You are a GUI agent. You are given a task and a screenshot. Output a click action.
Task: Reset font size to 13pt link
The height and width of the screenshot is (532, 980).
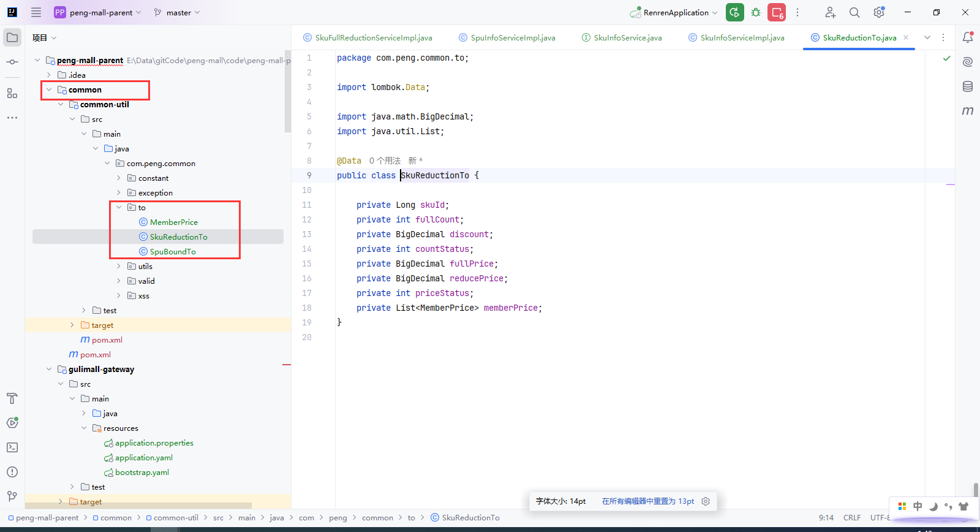(648, 501)
